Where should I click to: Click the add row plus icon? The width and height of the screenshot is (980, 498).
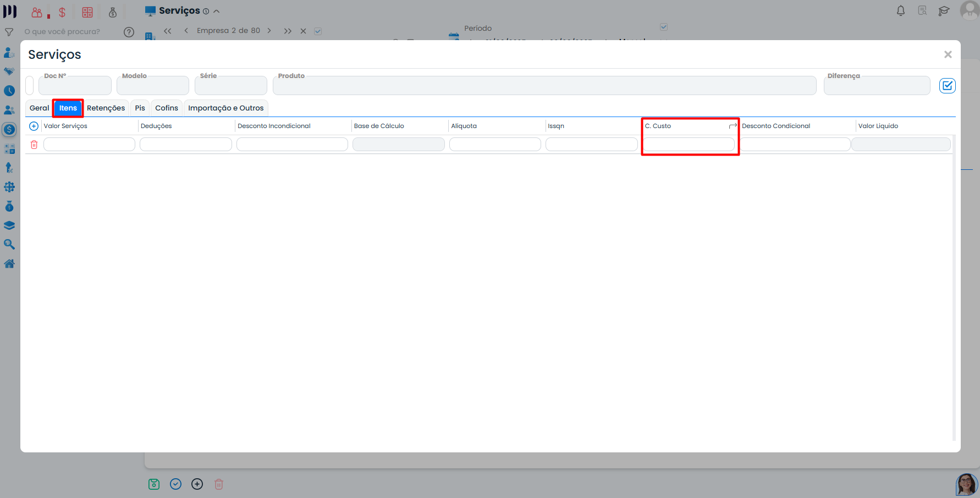pos(34,126)
